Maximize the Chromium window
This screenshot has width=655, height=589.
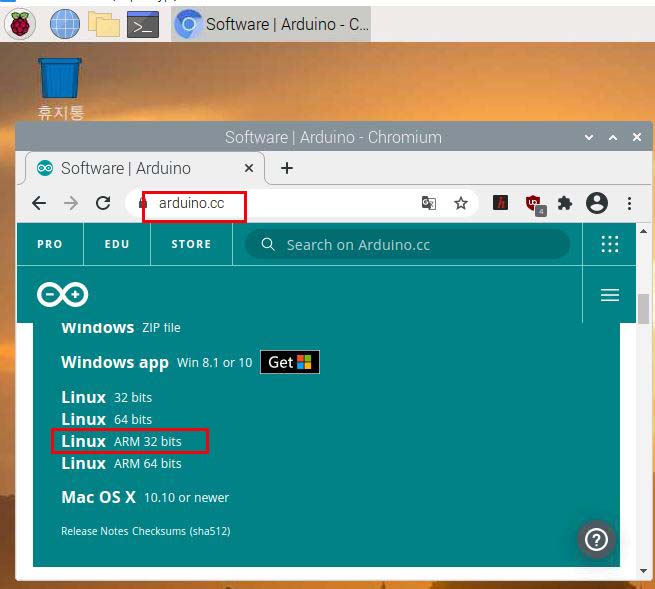[613, 137]
